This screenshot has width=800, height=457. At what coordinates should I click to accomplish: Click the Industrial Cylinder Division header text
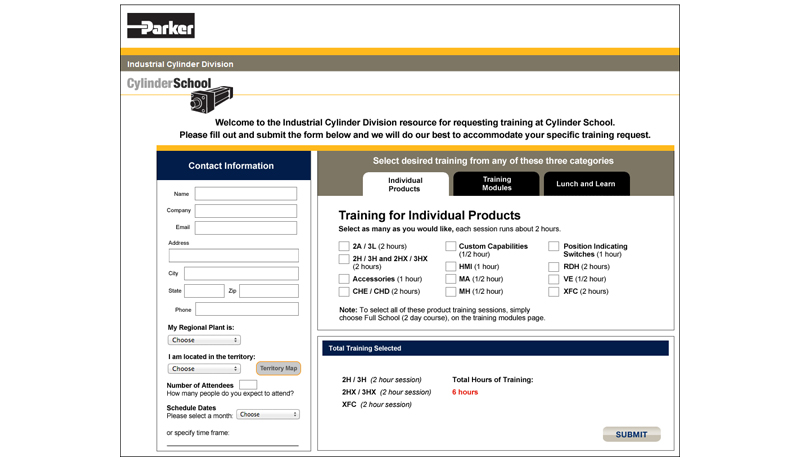tap(180, 64)
